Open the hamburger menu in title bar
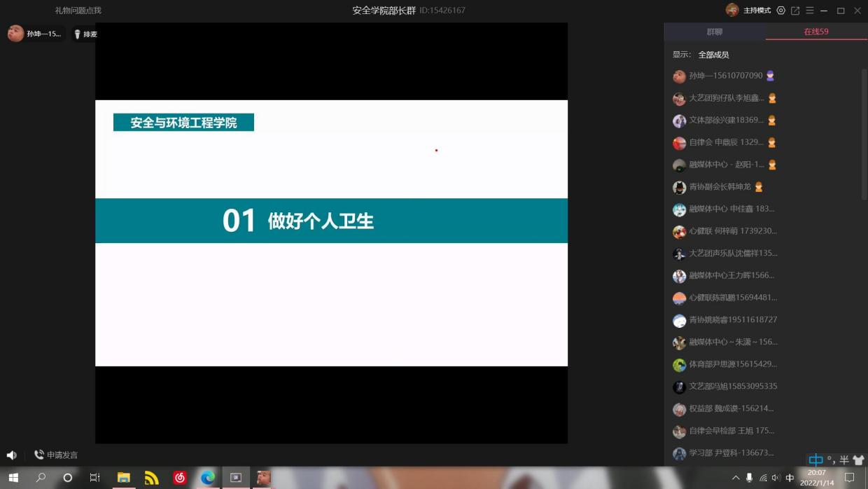 coord(810,11)
